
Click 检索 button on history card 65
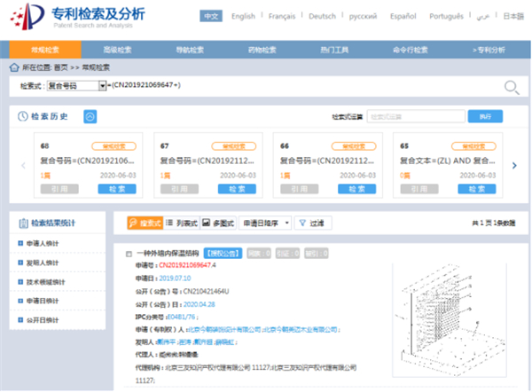point(477,189)
